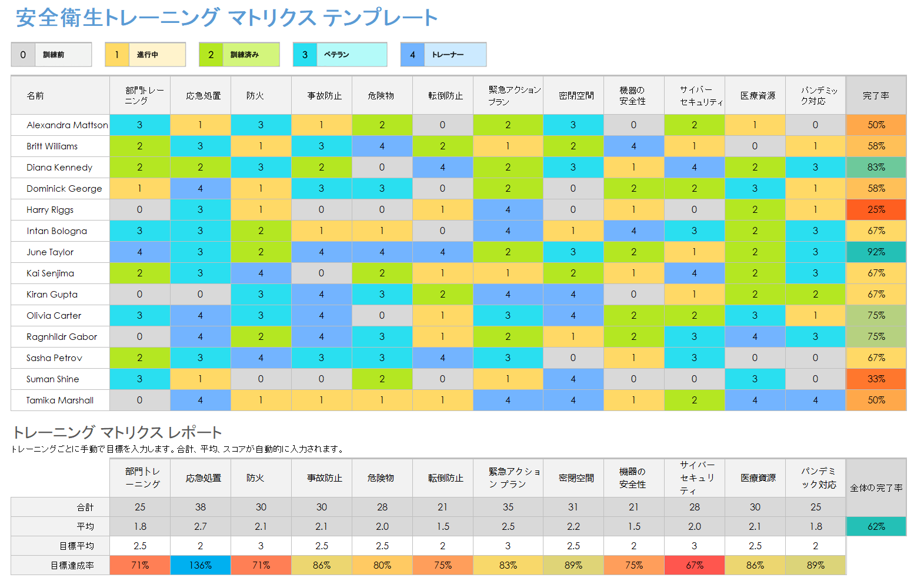Select the 全体の完了率 header cell
Viewport: 924px width, 581px height.
pos(876,487)
